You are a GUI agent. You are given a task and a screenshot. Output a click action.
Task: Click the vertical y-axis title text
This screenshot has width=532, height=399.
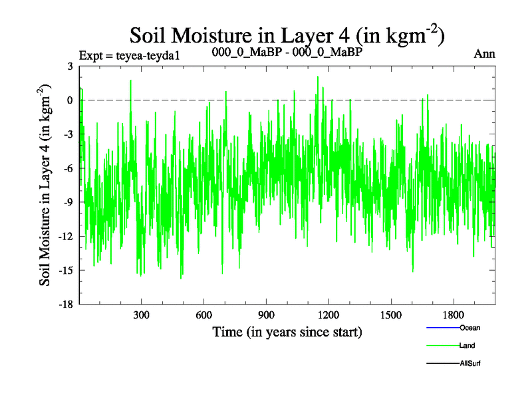pos(45,186)
